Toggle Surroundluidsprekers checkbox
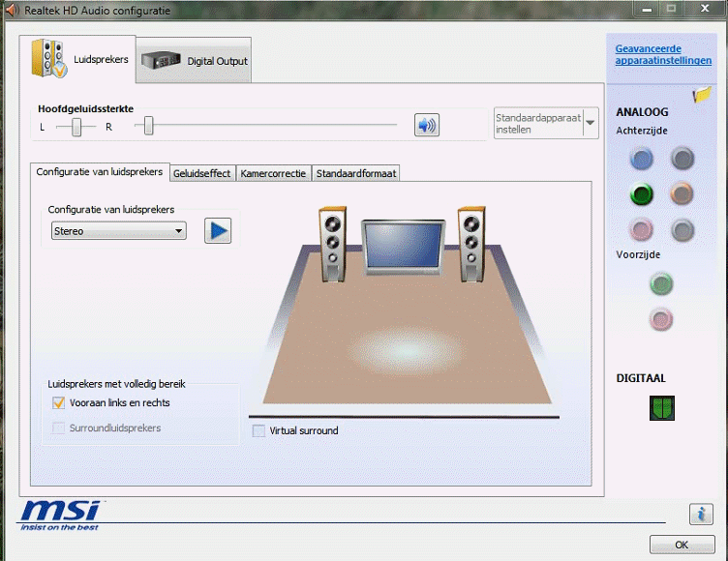Image resolution: width=728 pixels, height=561 pixels. pos(58,428)
